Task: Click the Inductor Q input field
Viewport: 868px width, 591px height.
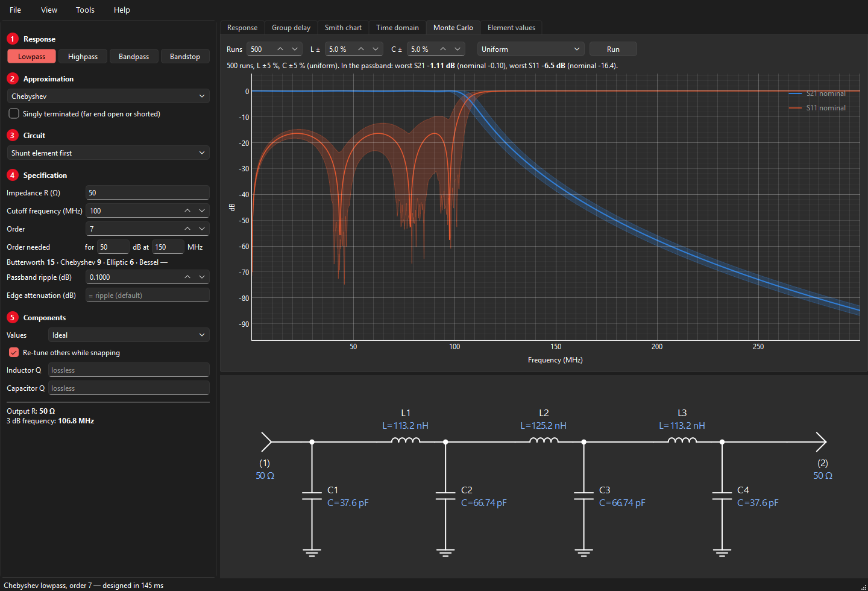Action: [129, 370]
